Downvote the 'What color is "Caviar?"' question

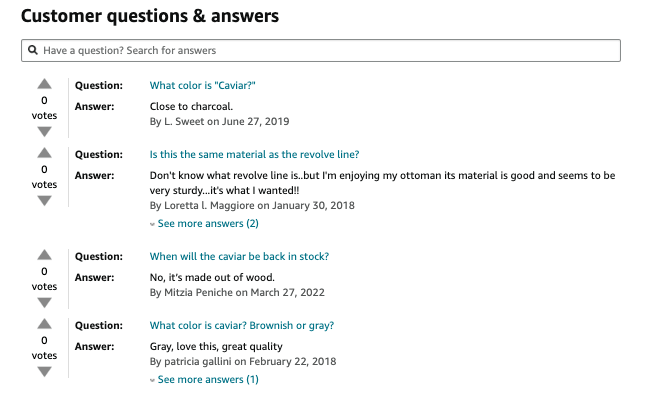click(44, 132)
